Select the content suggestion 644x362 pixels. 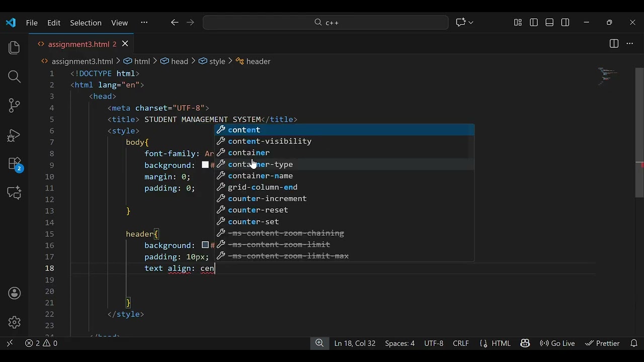(345, 130)
